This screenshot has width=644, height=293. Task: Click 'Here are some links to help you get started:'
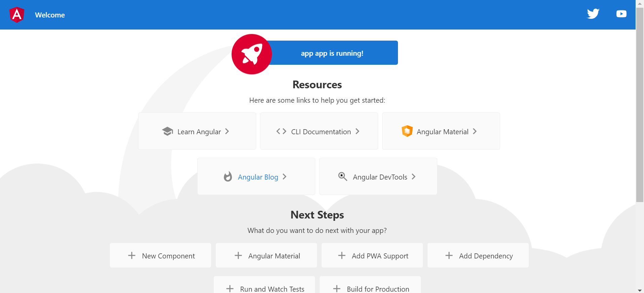point(317,100)
